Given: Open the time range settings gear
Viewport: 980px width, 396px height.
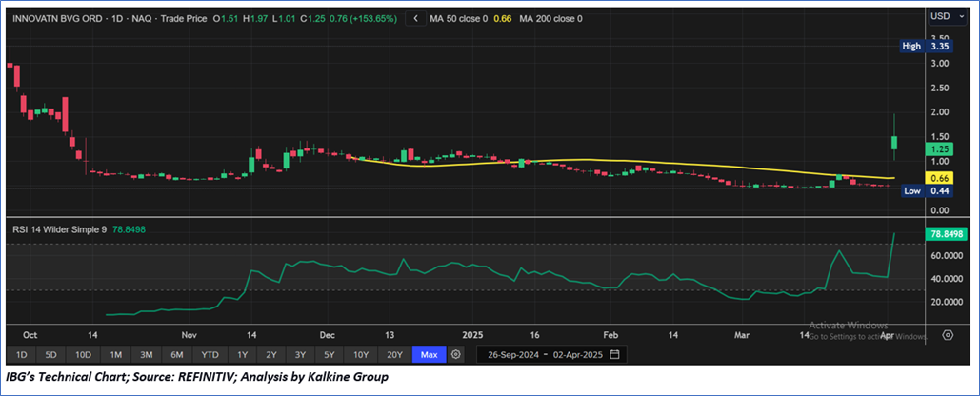Looking at the screenshot, I should pos(456,355).
